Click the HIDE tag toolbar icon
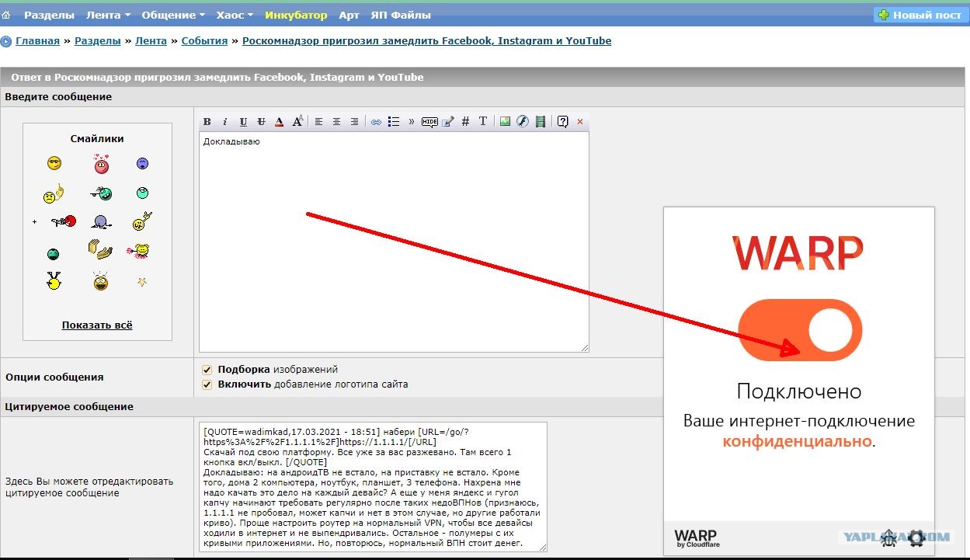Viewport: 970px width, 560px height. (x=429, y=122)
